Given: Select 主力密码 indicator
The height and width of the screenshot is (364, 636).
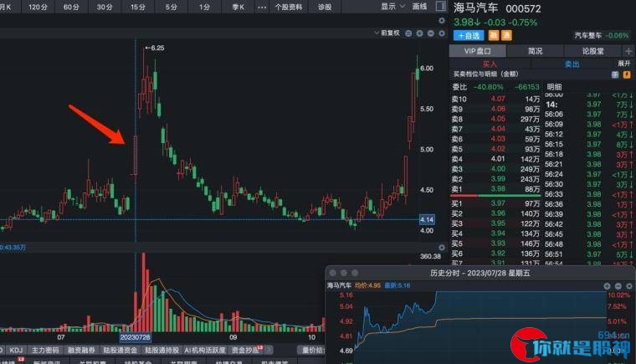Looking at the screenshot, I should (x=45, y=350).
